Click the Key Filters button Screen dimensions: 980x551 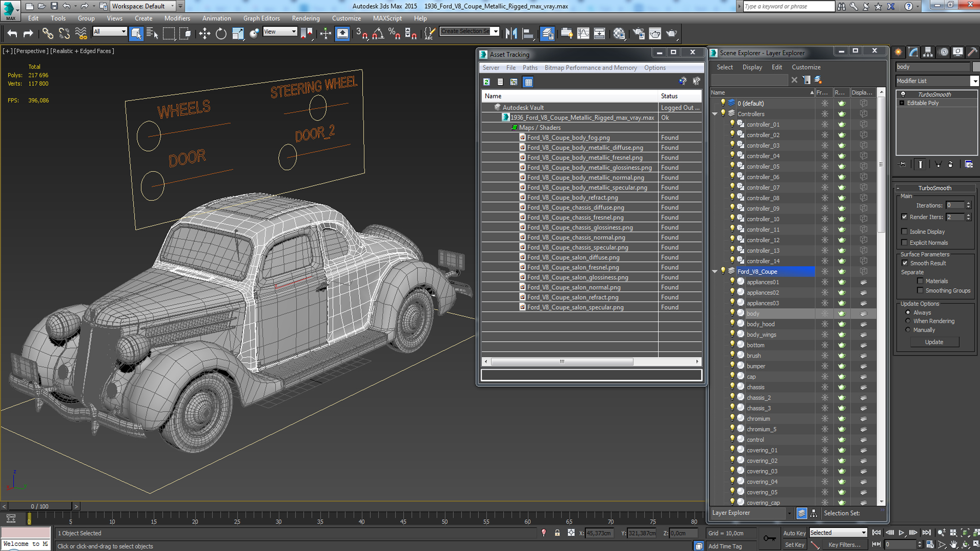844,545
